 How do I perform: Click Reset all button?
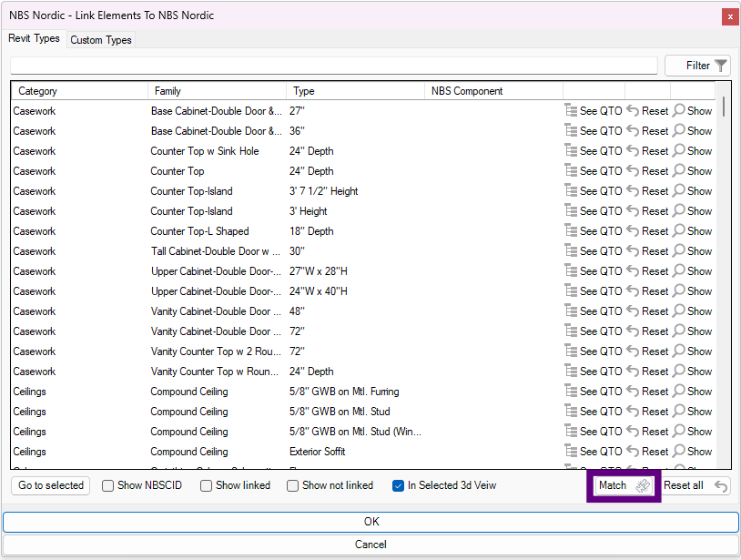[695, 485]
